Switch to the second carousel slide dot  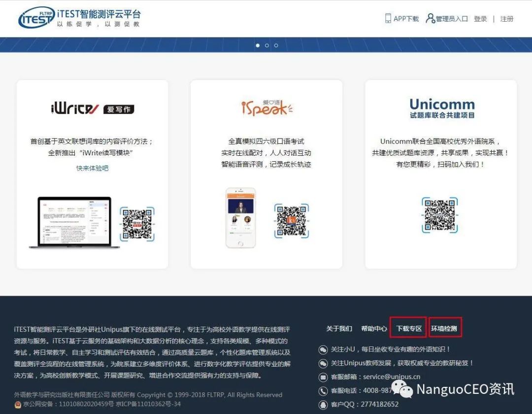point(267,45)
